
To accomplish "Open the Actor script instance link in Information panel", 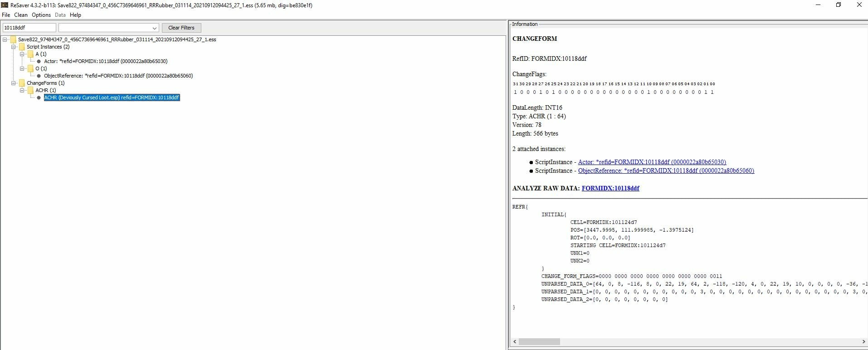I will click(652, 162).
